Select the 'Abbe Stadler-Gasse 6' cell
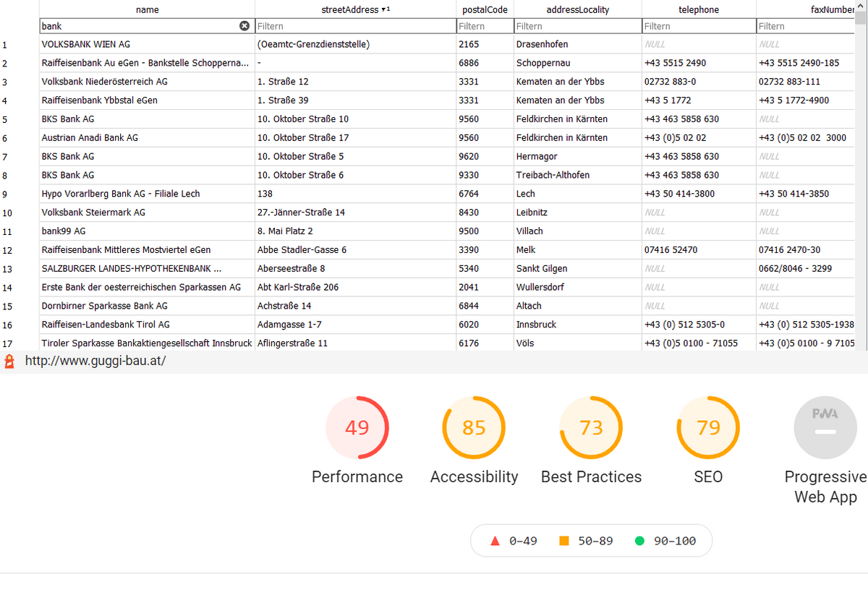 [355, 250]
